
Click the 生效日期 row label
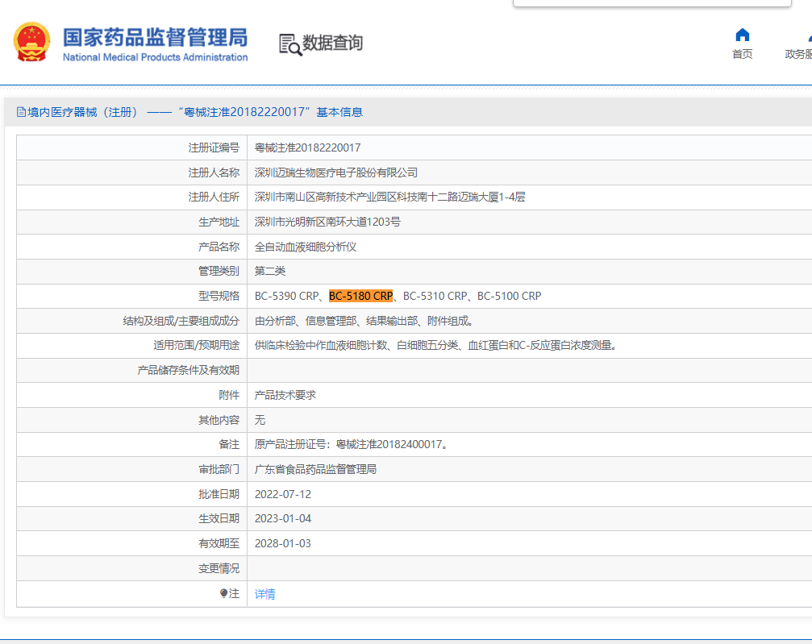coord(219,518)
